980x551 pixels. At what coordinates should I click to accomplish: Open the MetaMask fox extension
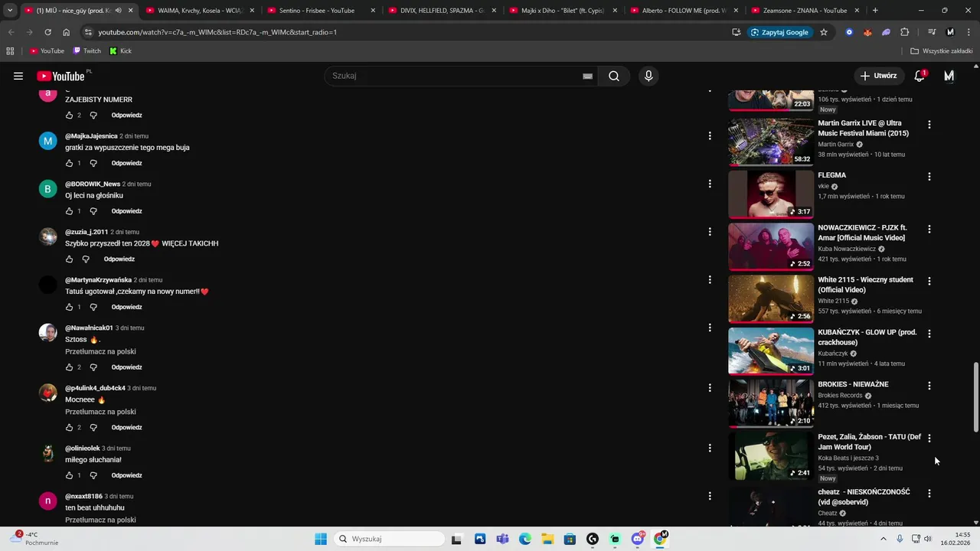[x=867, y=32]
